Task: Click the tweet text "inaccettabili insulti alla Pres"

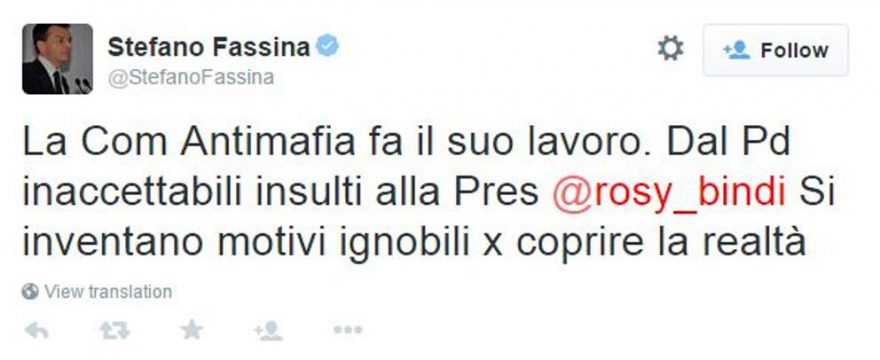Action: (281, 193)
